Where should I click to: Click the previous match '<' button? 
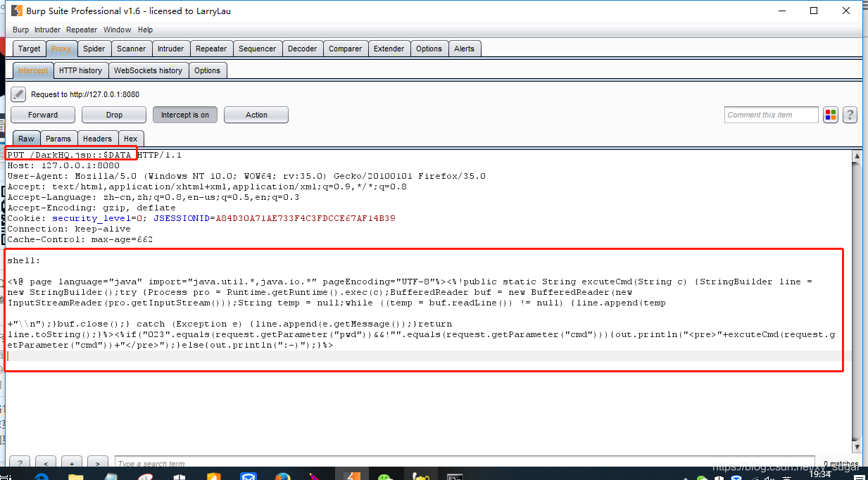point(46,463)
